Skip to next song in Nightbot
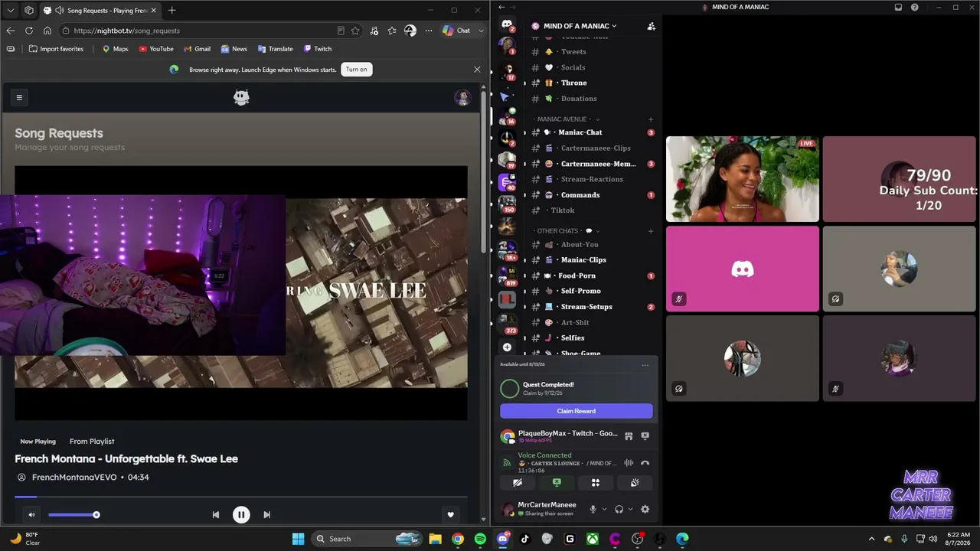Viewport: 980px width, 551px height. click(266, 515)
